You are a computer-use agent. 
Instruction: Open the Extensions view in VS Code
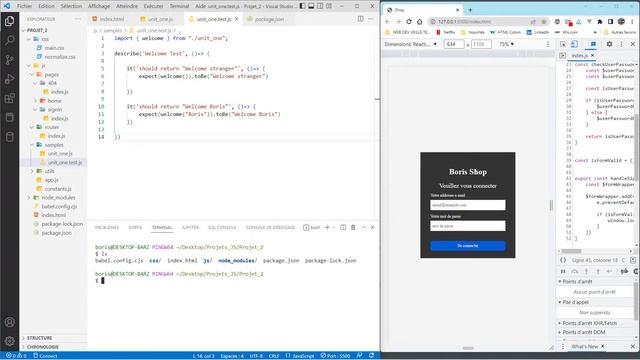tap(9, 98)
